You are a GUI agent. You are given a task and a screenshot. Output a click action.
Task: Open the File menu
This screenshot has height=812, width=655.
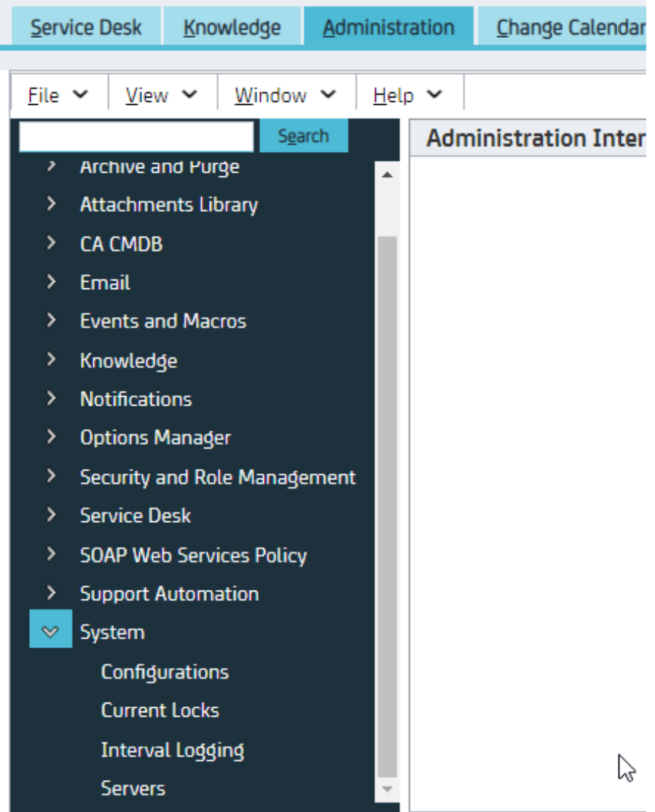58,95
